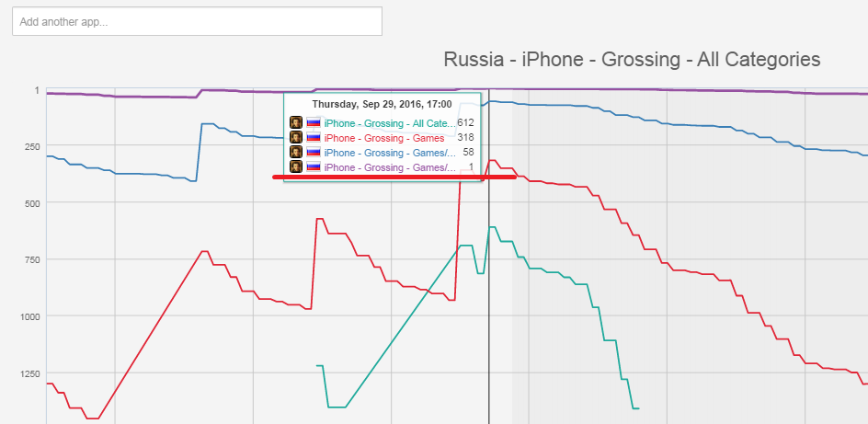868x424 pixels.
Task: Click Russian flag in purple Games/ row
Action: [314, 167]
